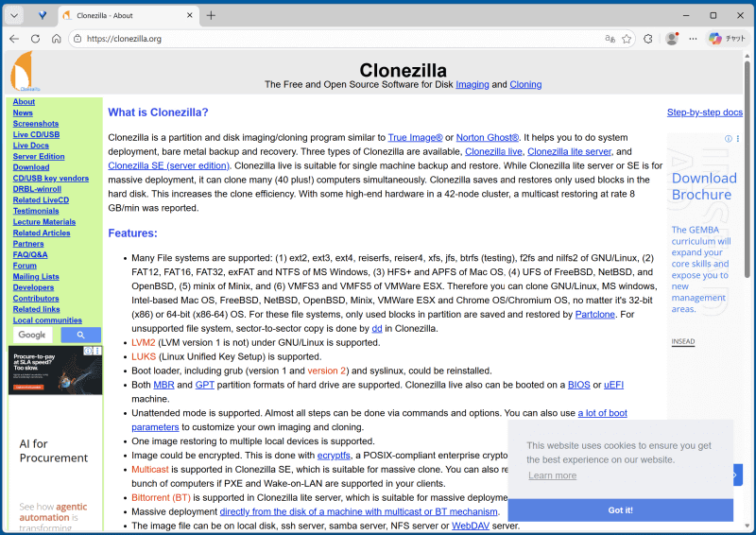Open Related Articles link

pyautogui.click(x=42, y=233)
